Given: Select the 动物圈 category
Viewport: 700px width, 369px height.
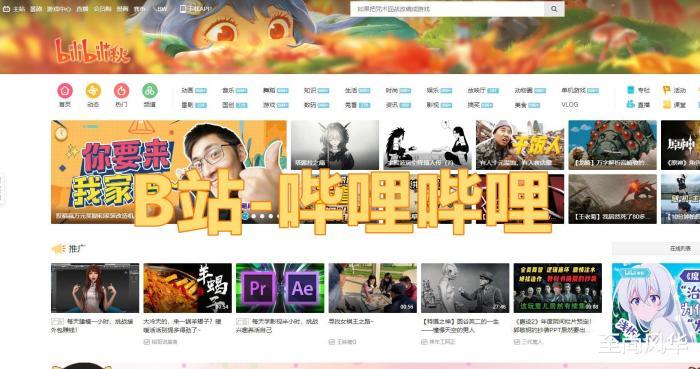Looking at the screenshot, I should [x=523, y=90].
